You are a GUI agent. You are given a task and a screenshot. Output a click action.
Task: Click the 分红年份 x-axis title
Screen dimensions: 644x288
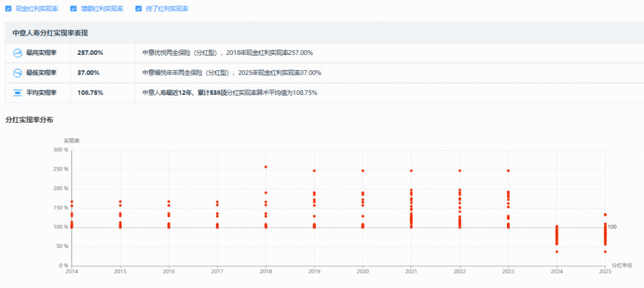point(622,266)
